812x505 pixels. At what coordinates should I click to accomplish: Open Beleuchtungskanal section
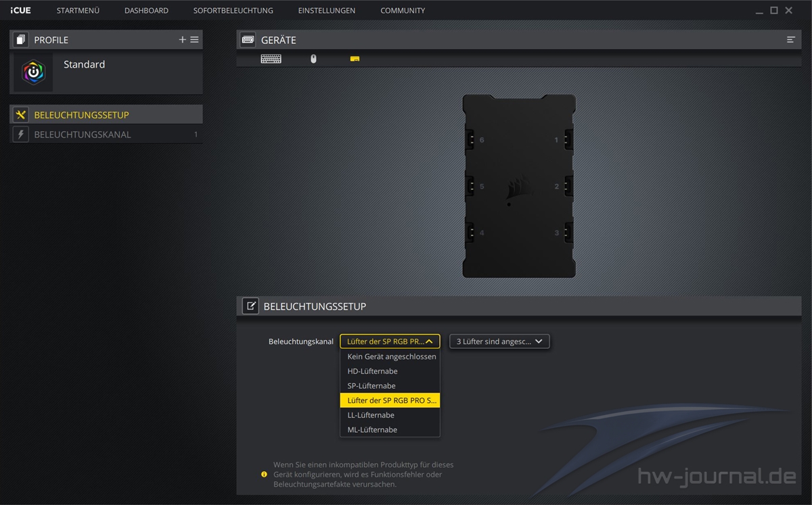(106, 135)
